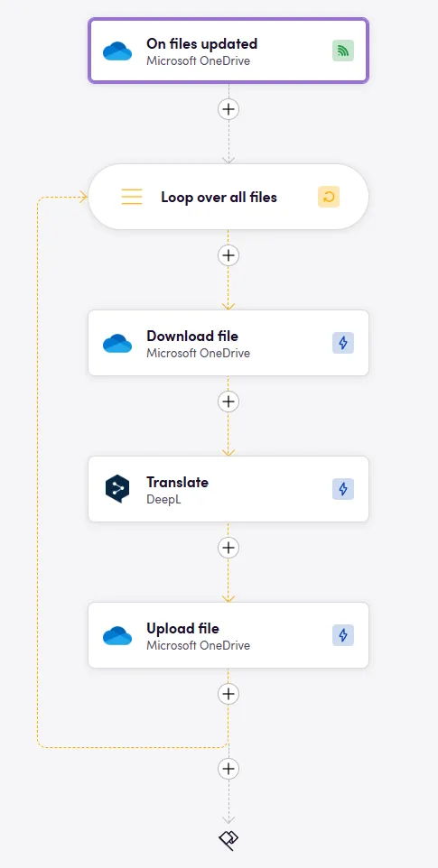Click the DeepL logo on Translate step

pos(117,489)
